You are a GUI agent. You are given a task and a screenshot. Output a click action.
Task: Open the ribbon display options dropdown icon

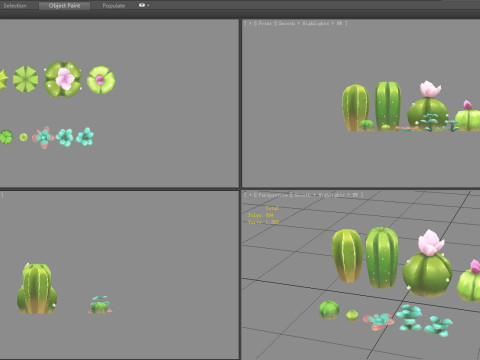point(144,5)
